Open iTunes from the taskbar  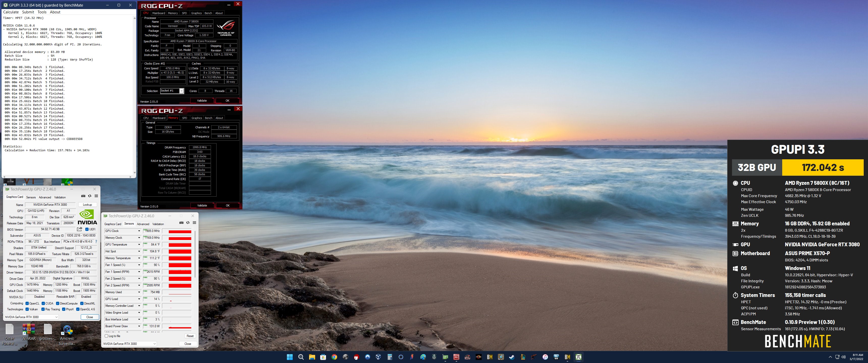point(545,357)
